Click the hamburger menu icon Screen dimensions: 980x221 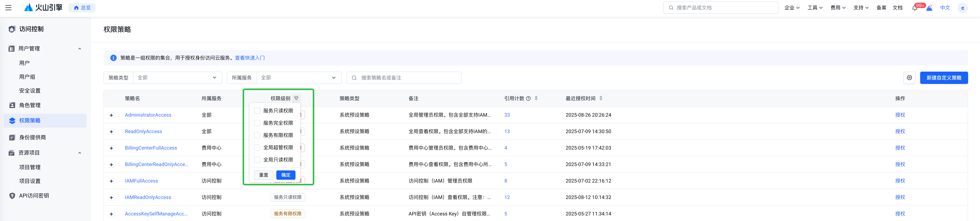coord(8,8)
